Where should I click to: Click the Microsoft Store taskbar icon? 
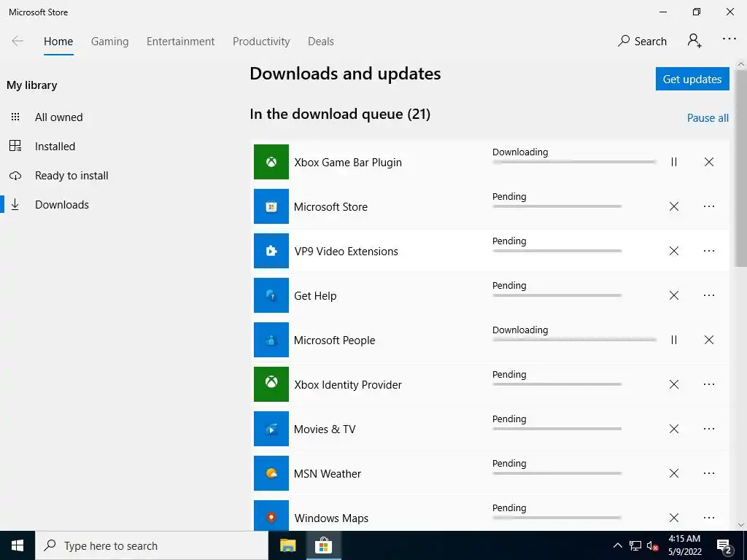pos(323,545)
